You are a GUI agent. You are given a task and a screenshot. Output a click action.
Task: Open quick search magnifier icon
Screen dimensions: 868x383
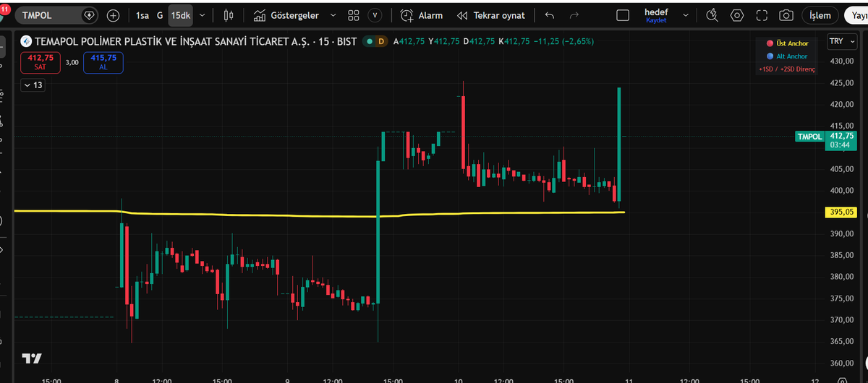(712, 15)
